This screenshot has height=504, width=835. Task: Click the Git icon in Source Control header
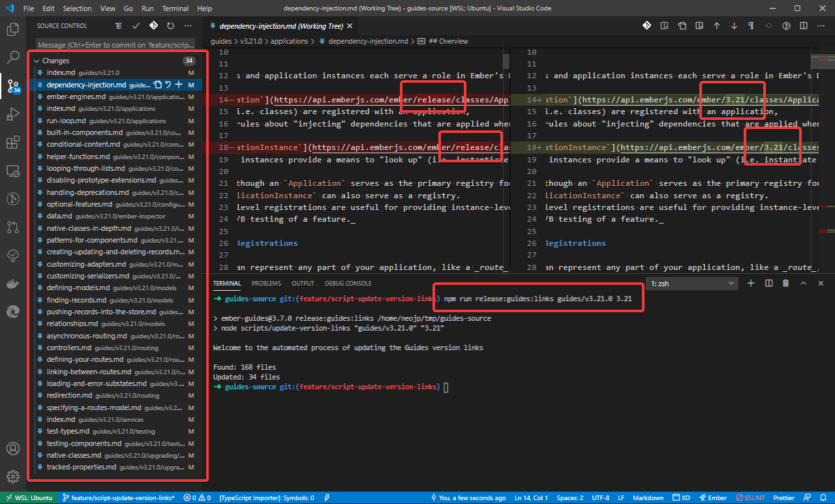tap(153, 26)
